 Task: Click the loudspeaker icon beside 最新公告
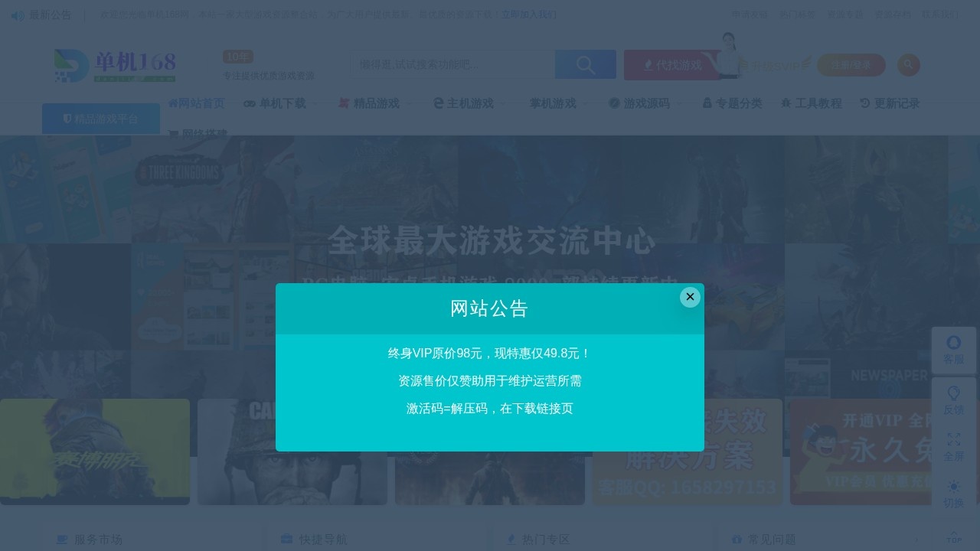(17, 15)
